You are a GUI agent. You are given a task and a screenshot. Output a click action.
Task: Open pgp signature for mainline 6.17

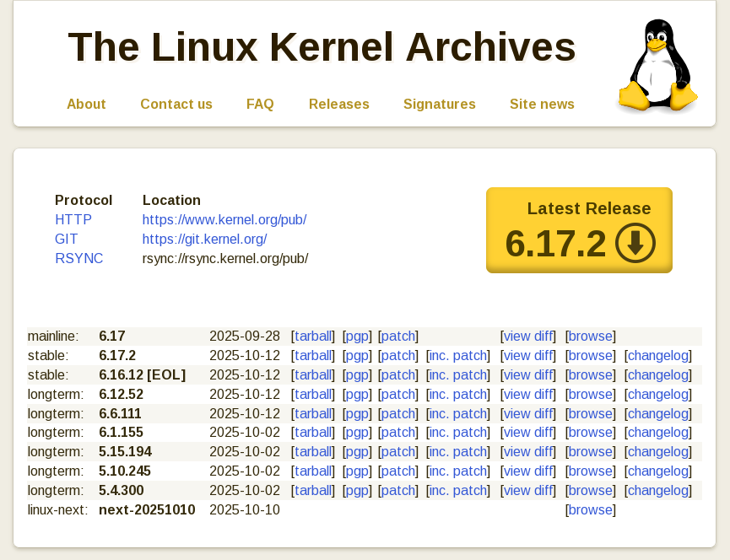357,337
